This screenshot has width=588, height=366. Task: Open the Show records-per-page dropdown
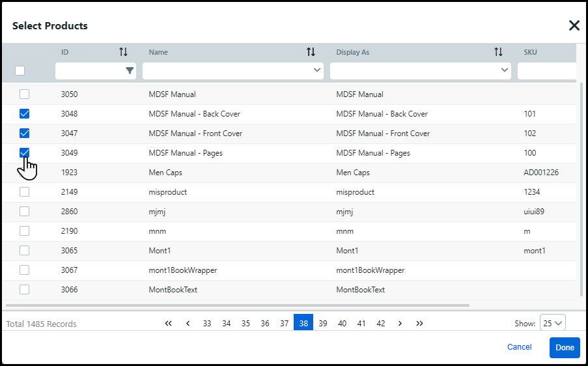click(x=552, y=323)
